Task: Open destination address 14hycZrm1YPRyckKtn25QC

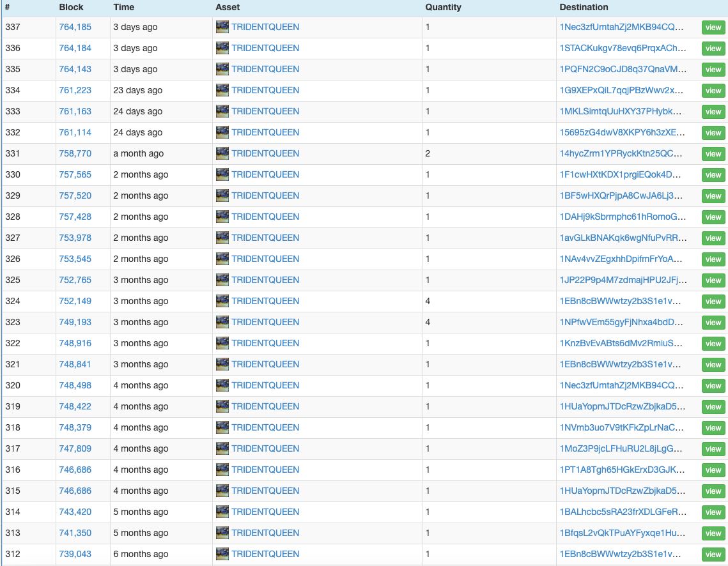Action: pyautogui.click(x=621, y=153)
